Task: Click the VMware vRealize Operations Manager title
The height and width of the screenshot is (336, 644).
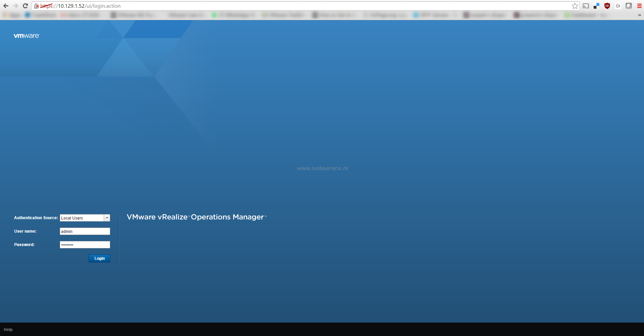Action: coord(197,217)
